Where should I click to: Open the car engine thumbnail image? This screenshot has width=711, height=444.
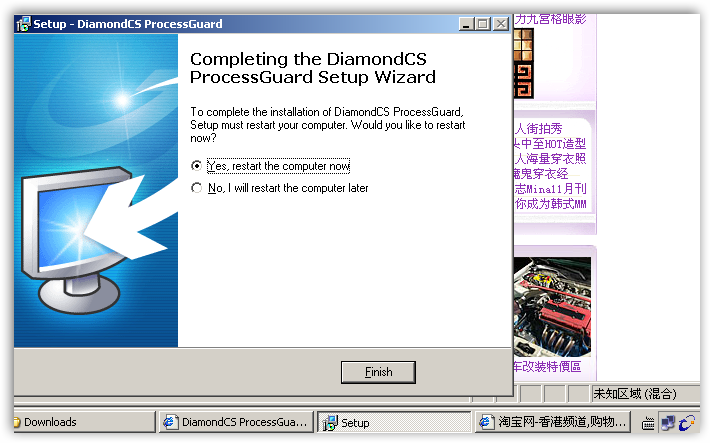click(x=552, y=307)
